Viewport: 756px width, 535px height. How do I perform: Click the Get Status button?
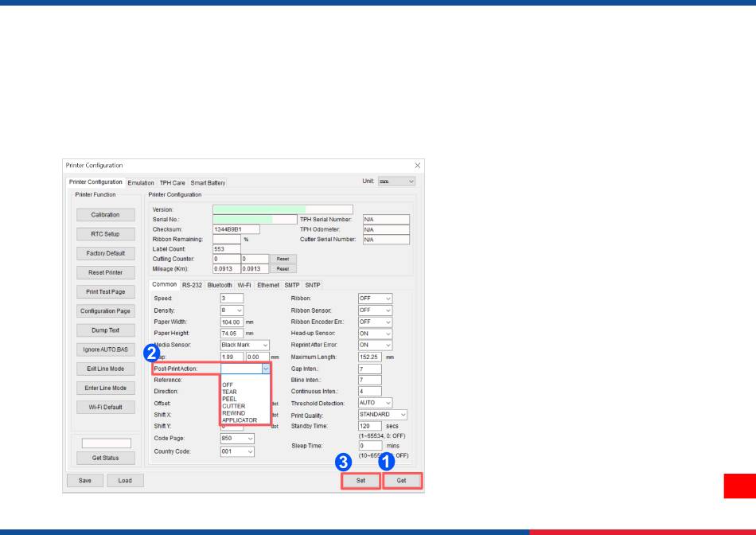tap(105, 458)
